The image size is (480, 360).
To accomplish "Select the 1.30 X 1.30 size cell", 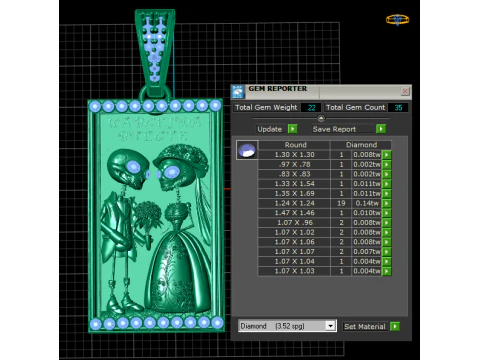I will (x=294, y=155).
